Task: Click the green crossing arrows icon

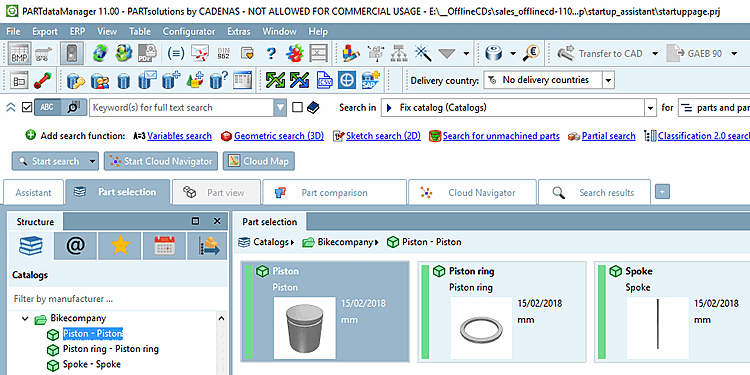Action: pos(276,80)
